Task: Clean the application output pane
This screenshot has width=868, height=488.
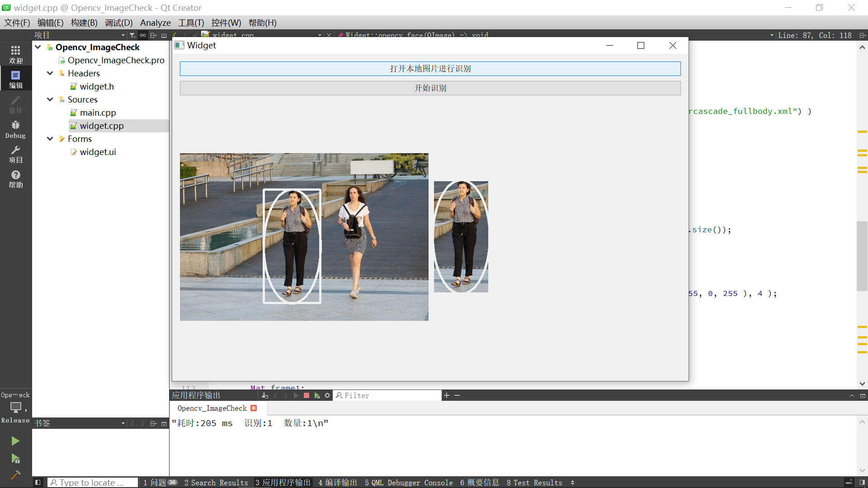Action: 265,395
